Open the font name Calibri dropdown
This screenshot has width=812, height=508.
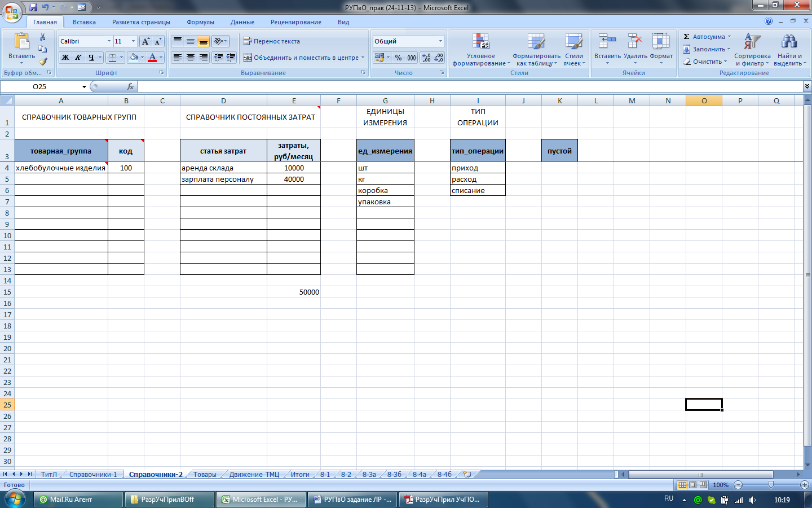point(109,41)
